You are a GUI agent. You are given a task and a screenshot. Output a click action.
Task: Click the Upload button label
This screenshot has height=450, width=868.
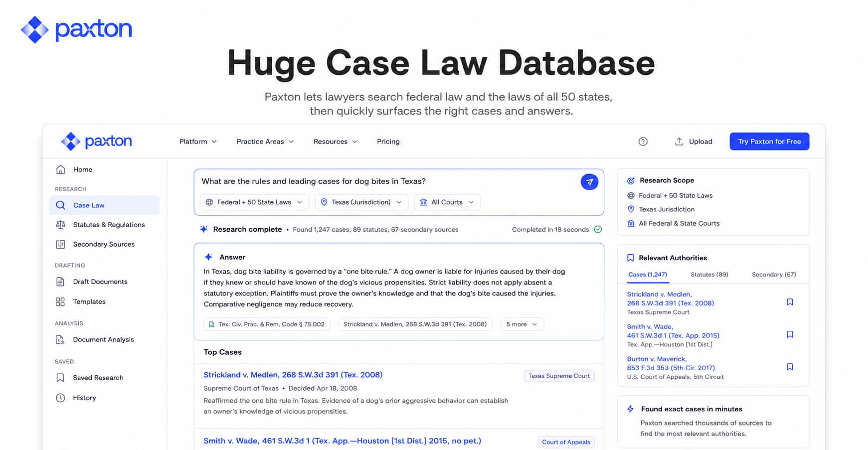[x=700, y=142]
